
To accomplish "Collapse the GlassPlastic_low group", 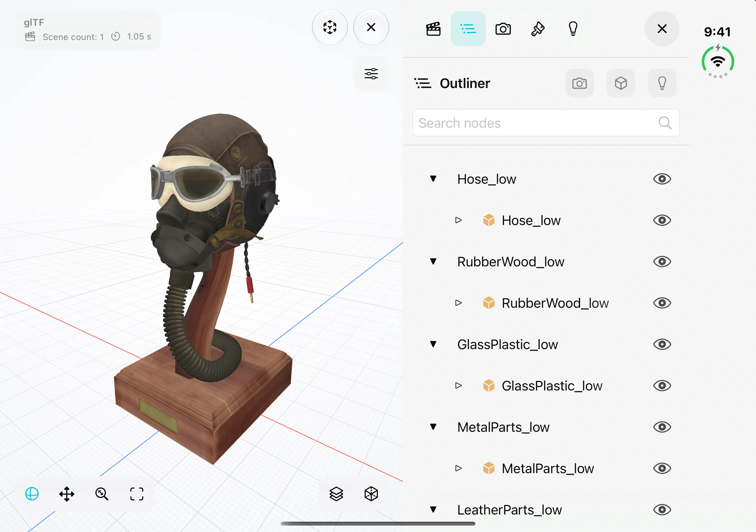I will pyautogui.click(x=433, y=344).
